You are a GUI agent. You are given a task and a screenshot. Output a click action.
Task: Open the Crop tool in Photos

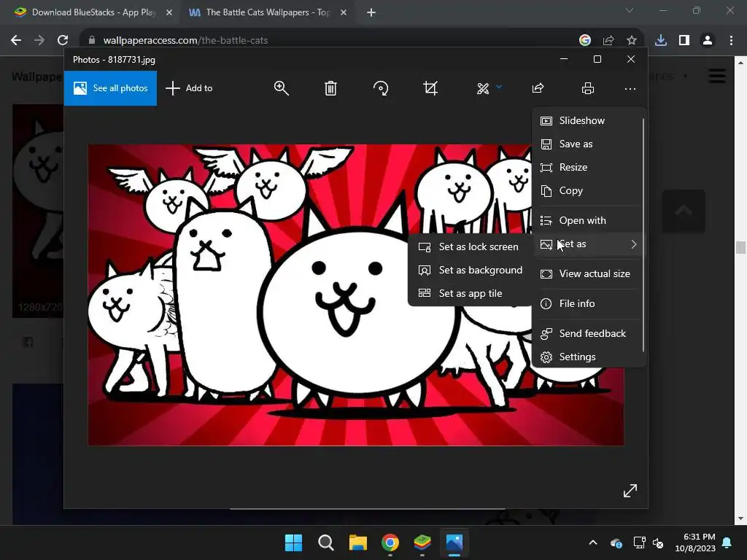[x=430, y=88]
